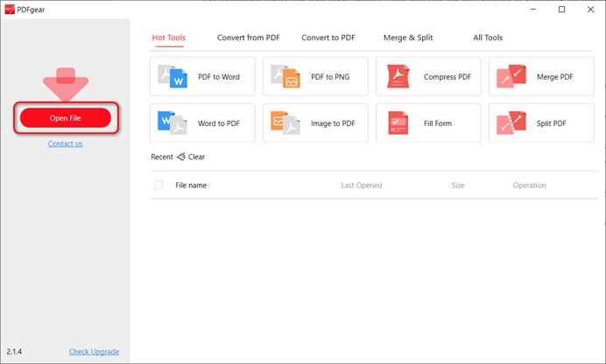Viewport: 606px width, 364px height.
Task: Click the Image to PDF icon
Action: 285,122
